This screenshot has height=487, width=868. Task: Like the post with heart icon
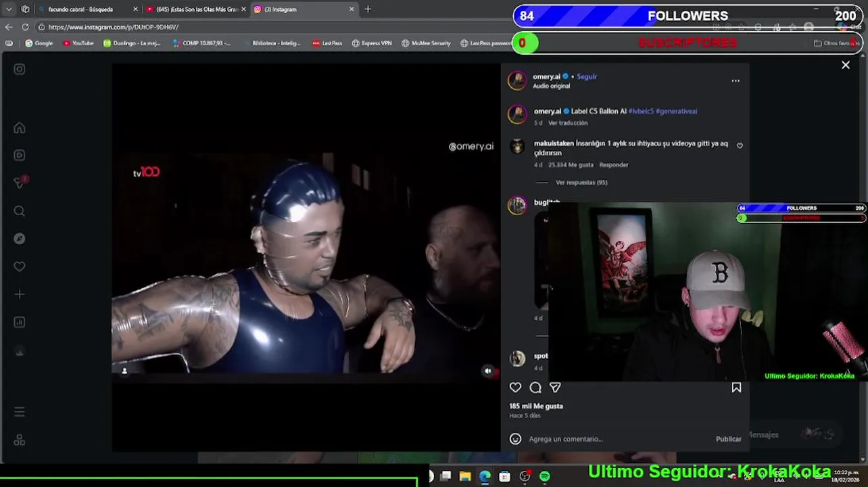pyautogui.click(x=515, y=388)
